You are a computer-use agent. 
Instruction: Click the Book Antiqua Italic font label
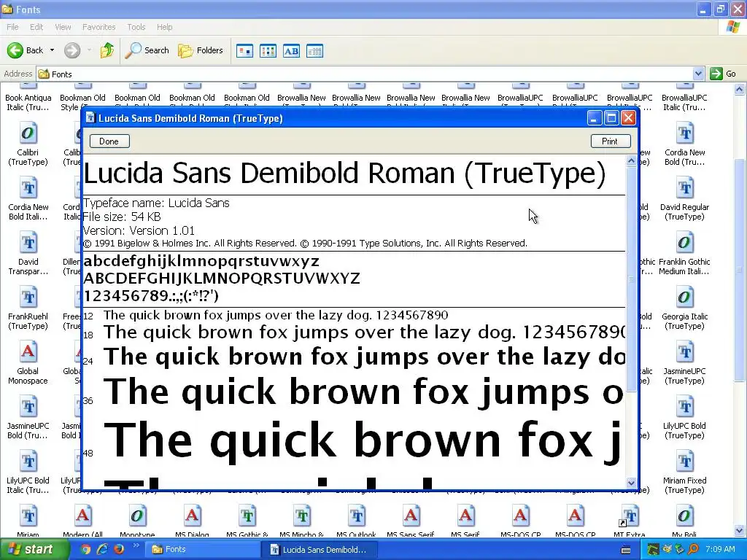(x=28, y=102)
